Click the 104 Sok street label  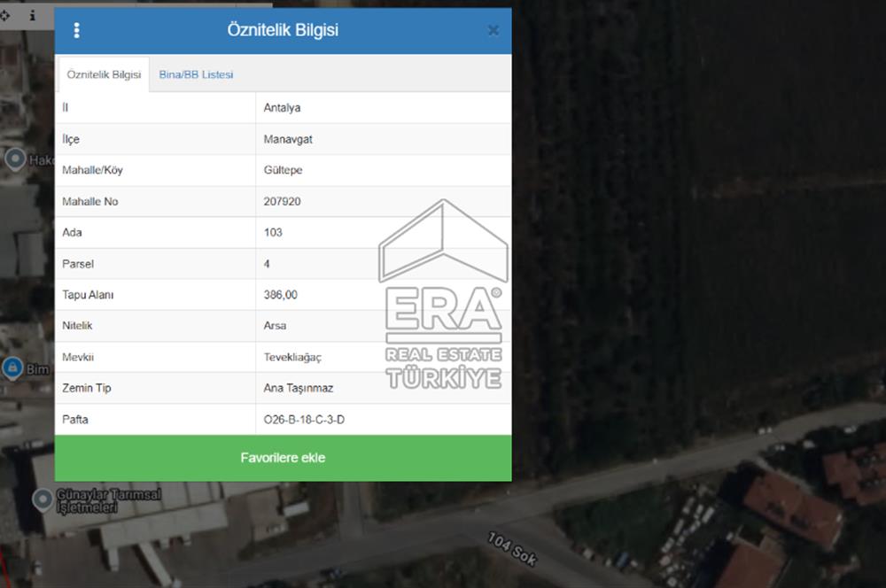coord(512,549)
